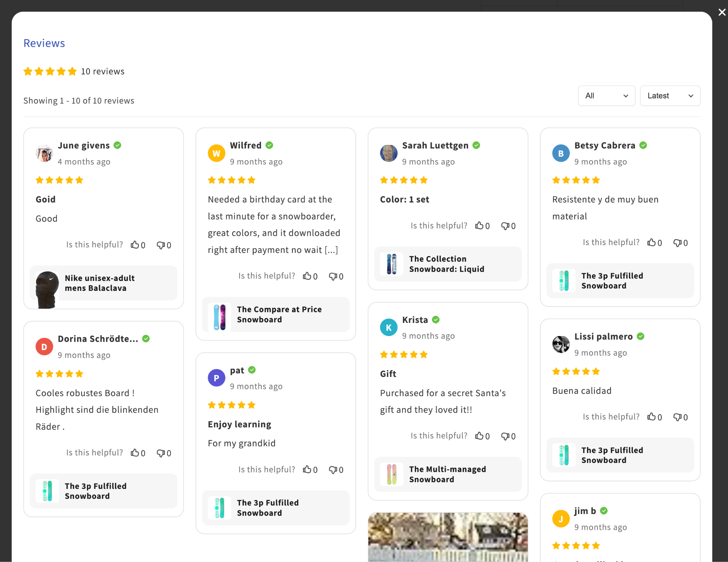Image resolution: width=728 pixels, height=562 pixels.
Task: Like Lissi palmero's Buena calidad review
Action: (651, 417)
